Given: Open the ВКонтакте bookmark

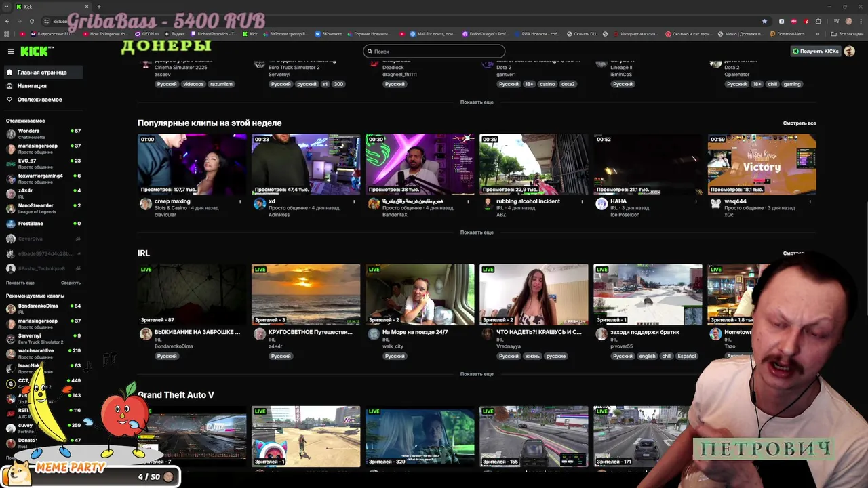Looking at the screenshot, I should [328, 33].
